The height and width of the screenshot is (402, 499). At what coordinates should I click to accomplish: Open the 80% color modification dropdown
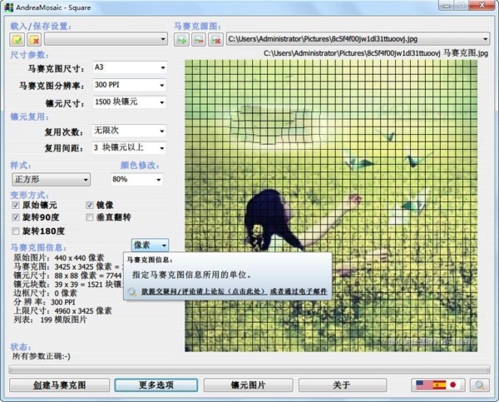click(137, 179)
